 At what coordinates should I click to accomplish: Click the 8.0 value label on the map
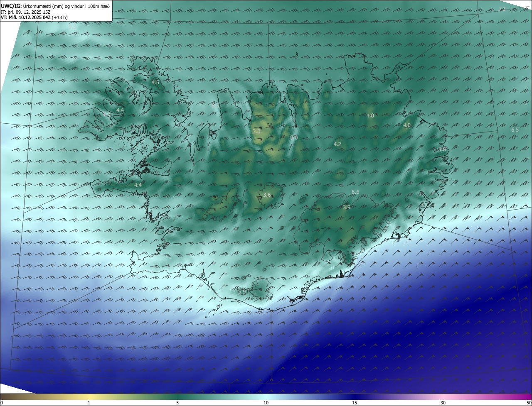tap(294, 137)
